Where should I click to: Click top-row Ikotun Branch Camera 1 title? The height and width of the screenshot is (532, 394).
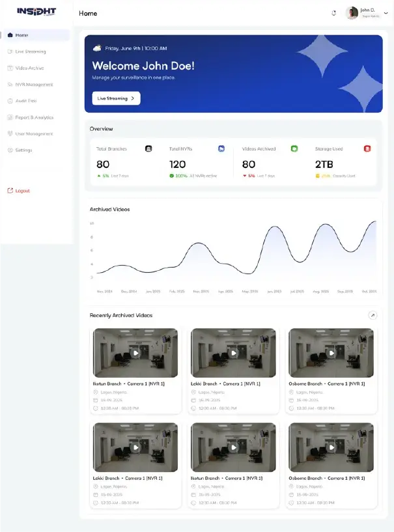(x=128, y=384)
